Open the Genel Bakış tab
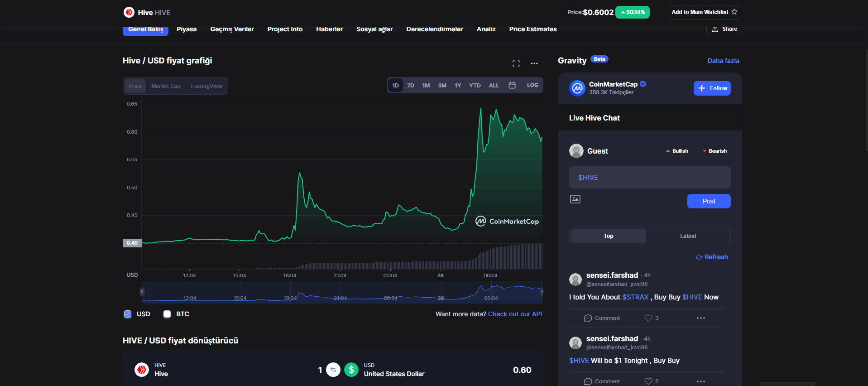868x386 pixels. point(145,29)
